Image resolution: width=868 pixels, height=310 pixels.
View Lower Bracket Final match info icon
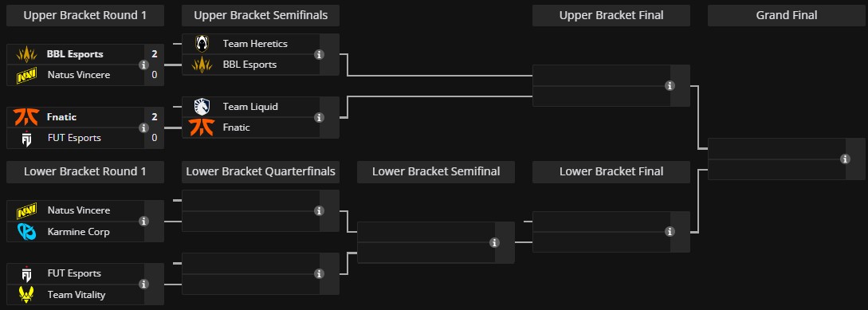[x=670, y=231]
